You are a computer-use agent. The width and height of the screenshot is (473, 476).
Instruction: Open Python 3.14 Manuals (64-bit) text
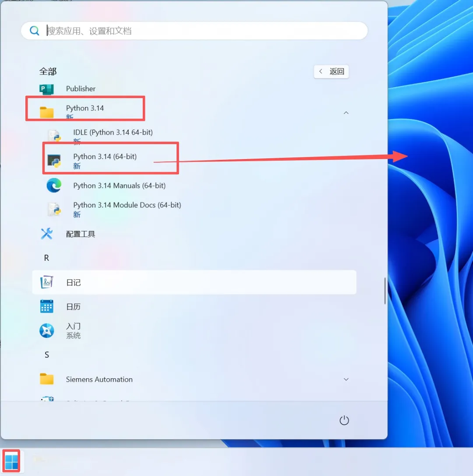click(x=119, y=185)
